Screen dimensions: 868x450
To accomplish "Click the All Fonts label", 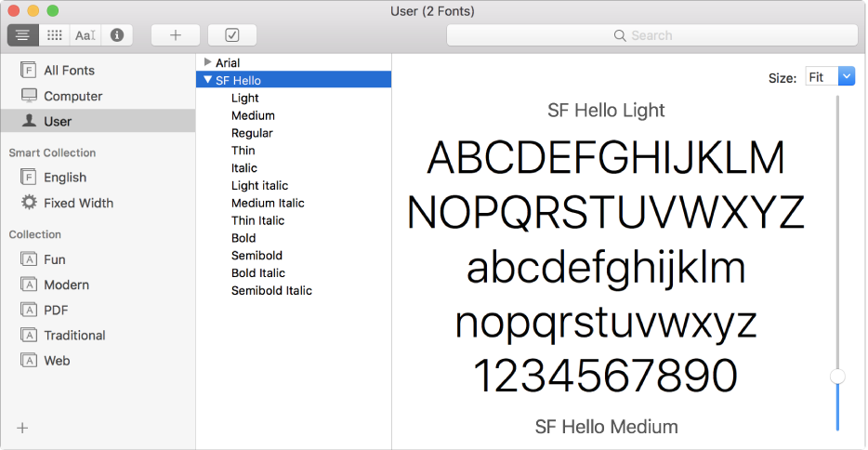I will coord(69,71).
